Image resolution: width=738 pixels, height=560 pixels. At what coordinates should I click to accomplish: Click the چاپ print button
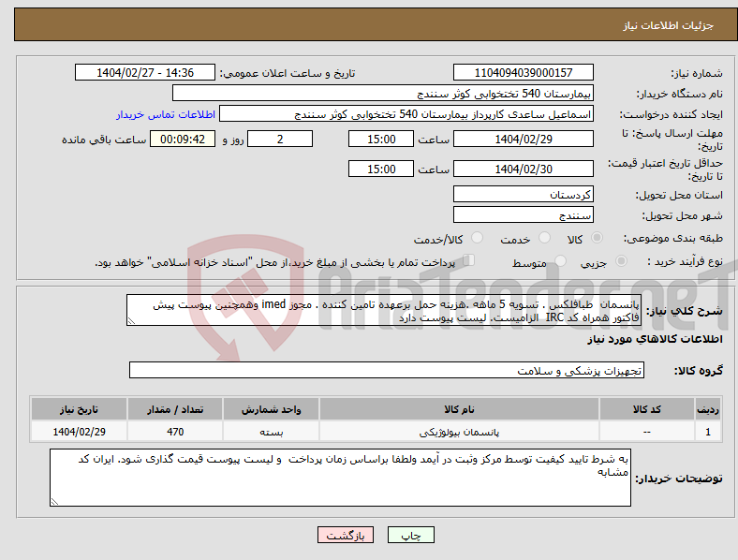click(410, 535)
